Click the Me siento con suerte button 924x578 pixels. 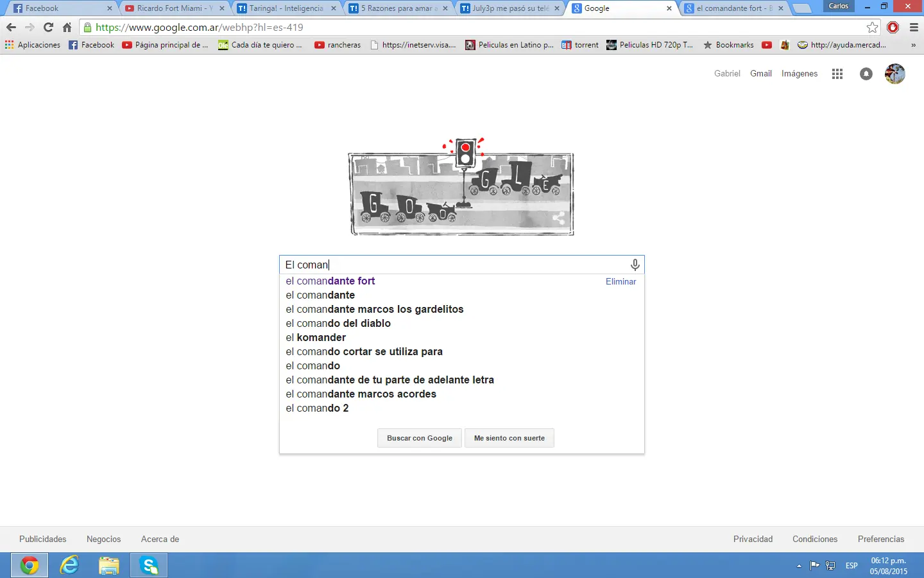(509, 438)
